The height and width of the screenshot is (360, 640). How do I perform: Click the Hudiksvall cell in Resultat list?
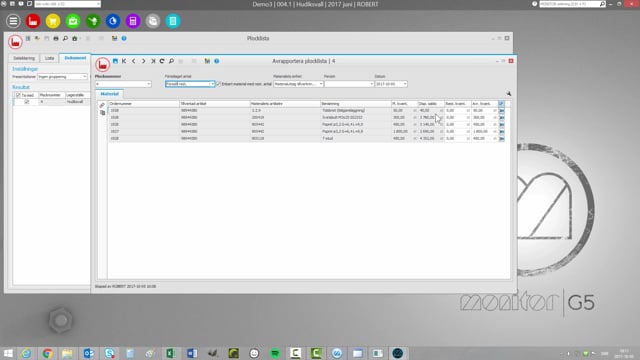(x=77, y=102)
